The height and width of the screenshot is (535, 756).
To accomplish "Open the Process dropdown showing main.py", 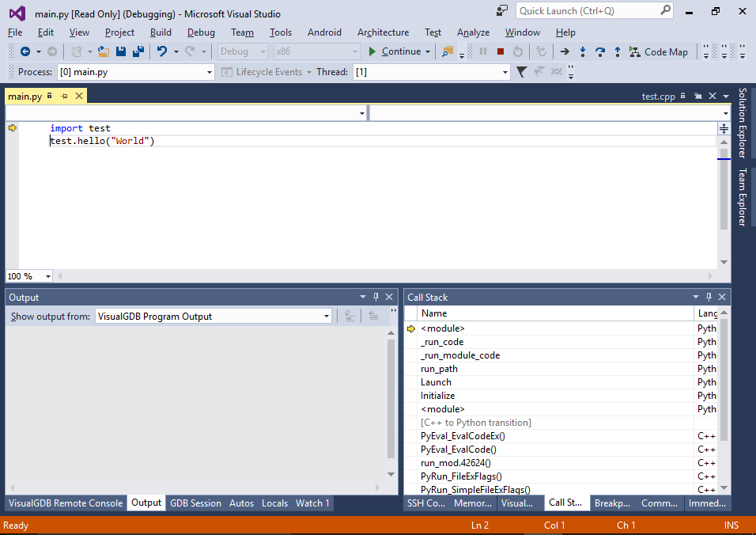I will tap(210, 72).
